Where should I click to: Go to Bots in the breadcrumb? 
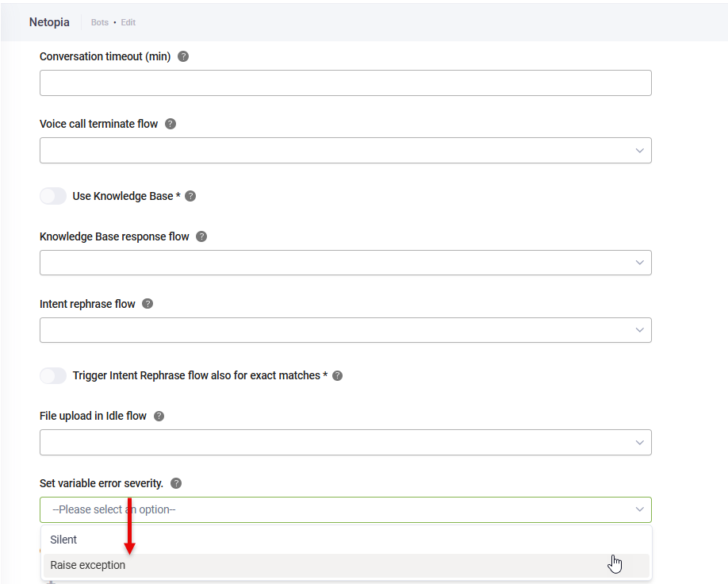pos(99,22)
